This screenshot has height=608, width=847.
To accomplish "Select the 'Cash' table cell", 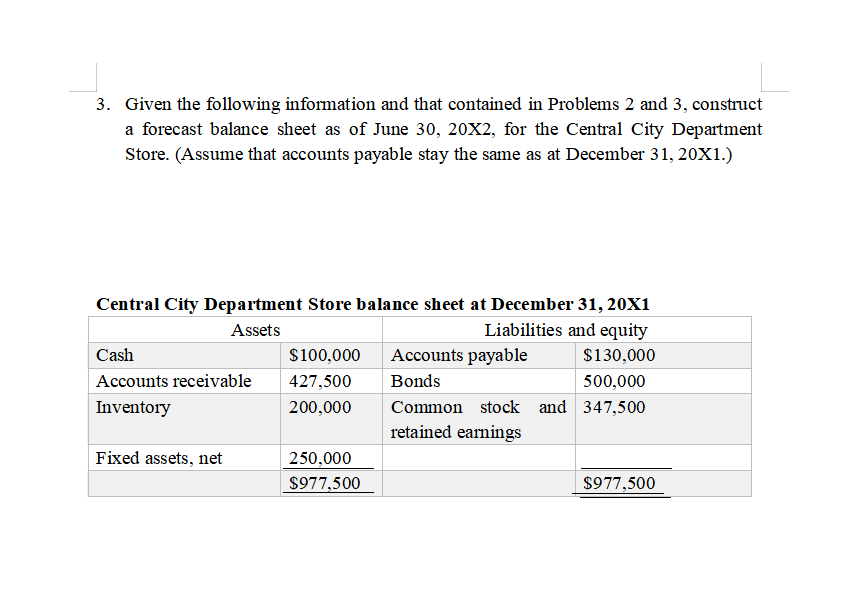I will [114, 355].
